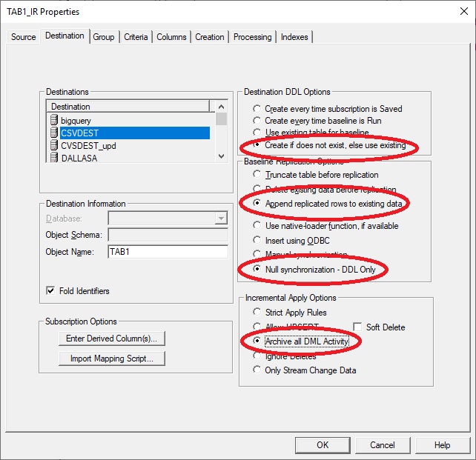The height and width of the screenshot is (460, 476).
Task: Open the Database dropdown list
Action: click(220, 219)
